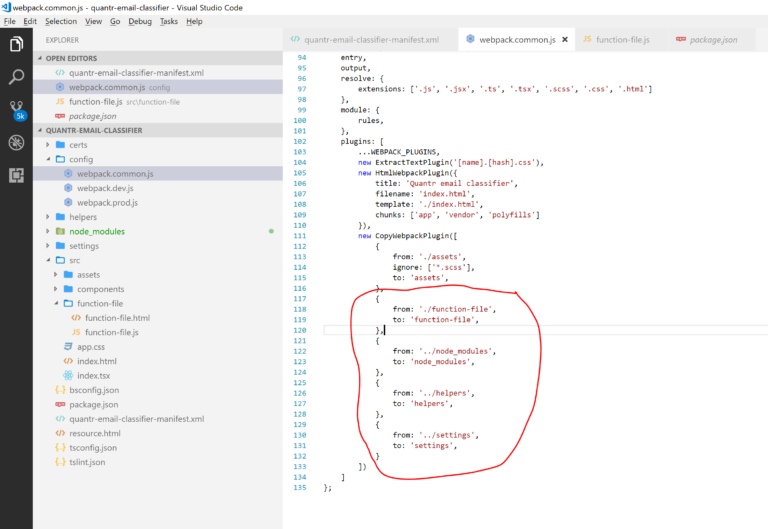Open the File menu

pos(10,21)
